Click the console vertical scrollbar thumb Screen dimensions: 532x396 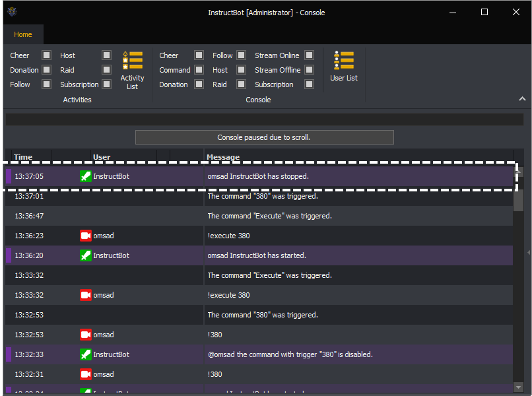click(518, 200)
